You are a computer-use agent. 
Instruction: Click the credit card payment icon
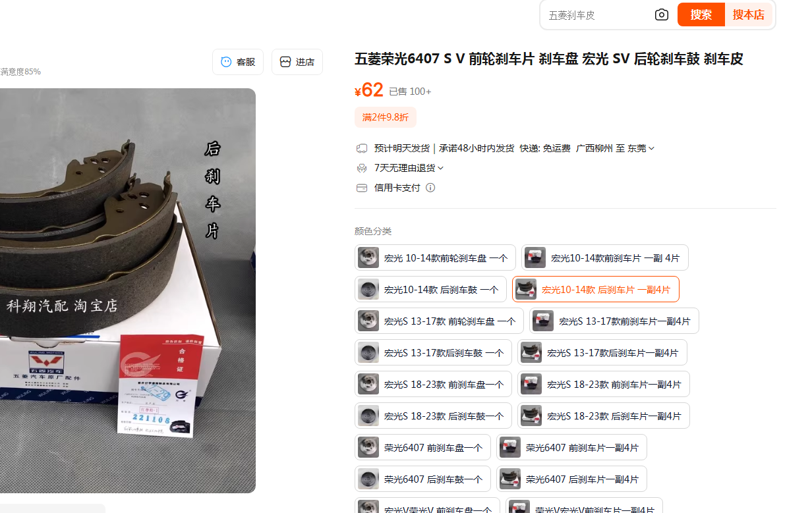tap(361, 188)
